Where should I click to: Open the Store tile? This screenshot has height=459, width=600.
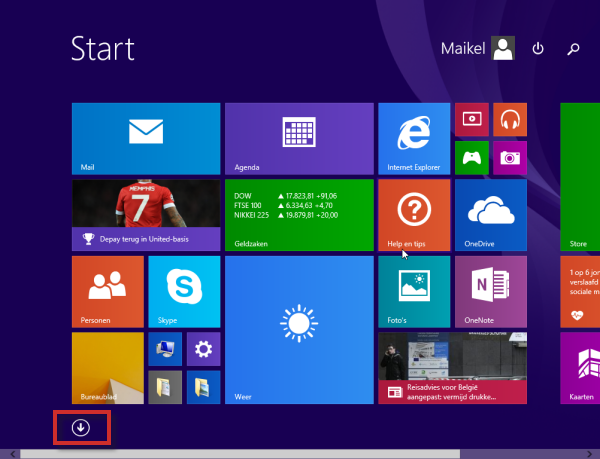click(580, 177)
